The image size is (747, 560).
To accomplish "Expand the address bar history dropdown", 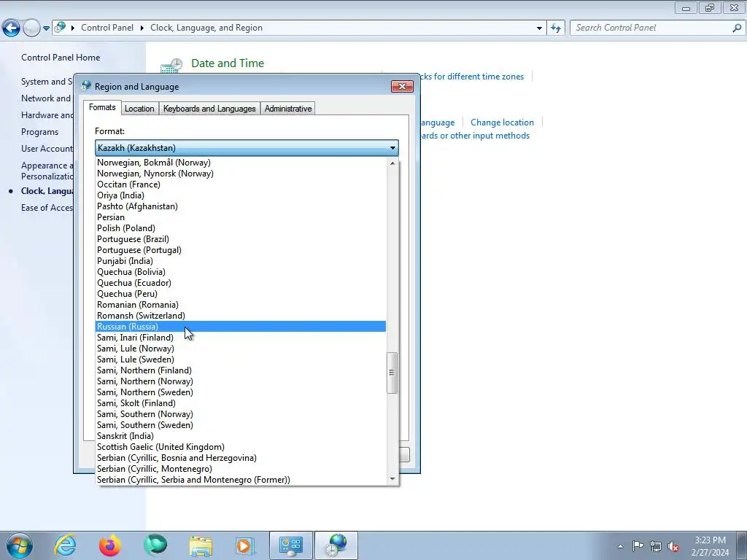I will pos(539,28).
